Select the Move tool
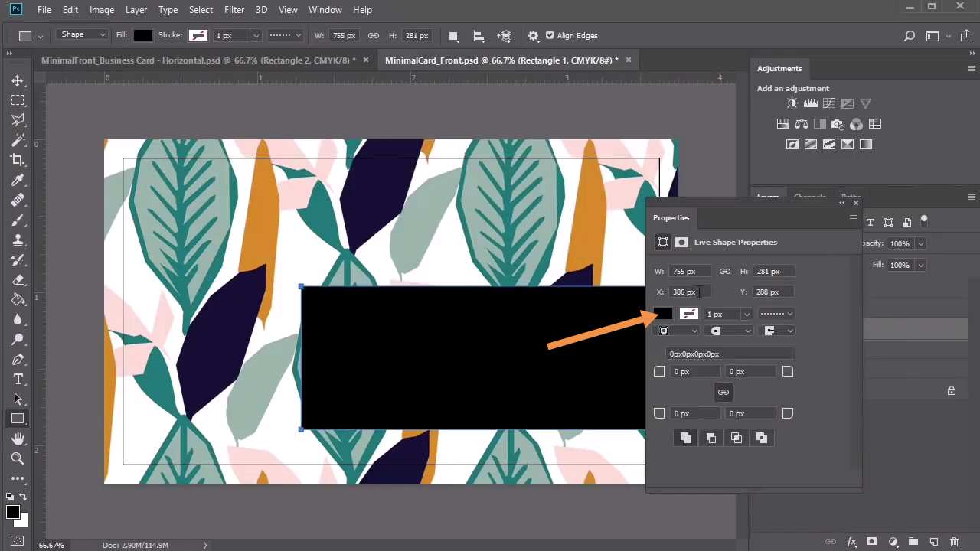This screenshot has height=551, width=980. 18,80
